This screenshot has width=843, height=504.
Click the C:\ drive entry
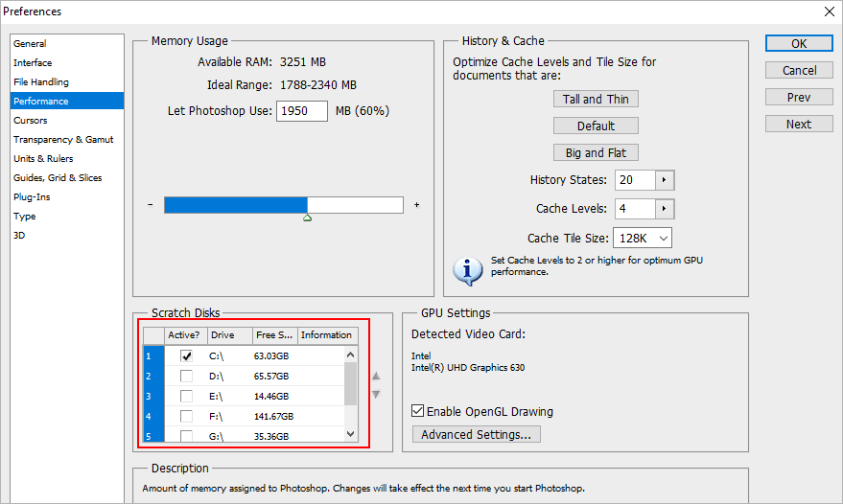(x=216, y=355)
